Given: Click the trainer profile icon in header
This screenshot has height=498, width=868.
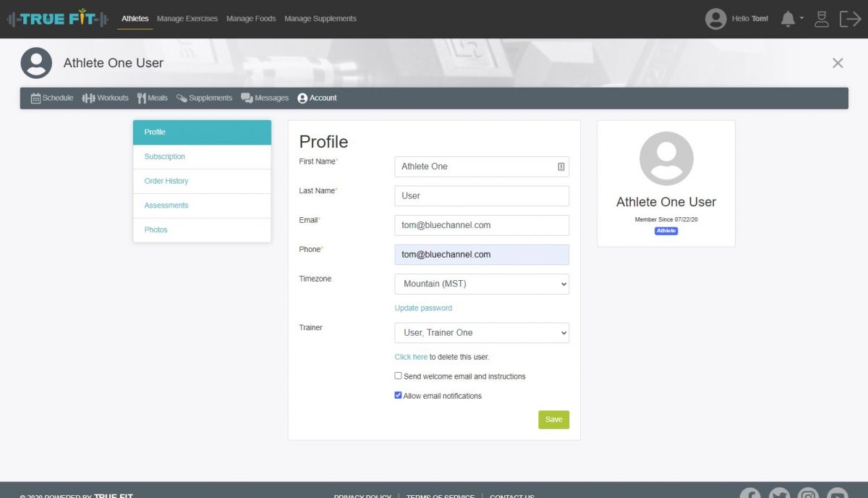Looking at the screenshot, I should pos(822,19).
